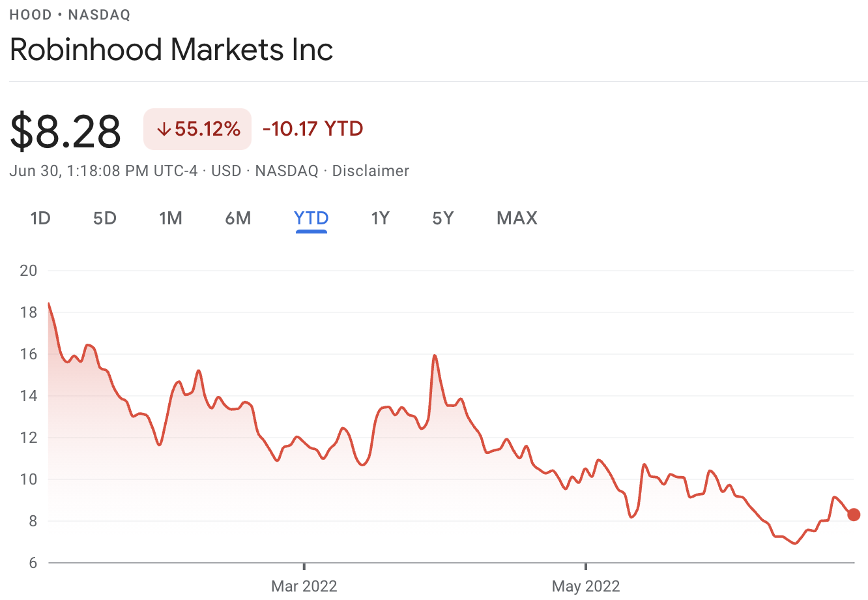
Task: Click the active YTD tab
Action: pyautogui.click(x=311, y=218)
